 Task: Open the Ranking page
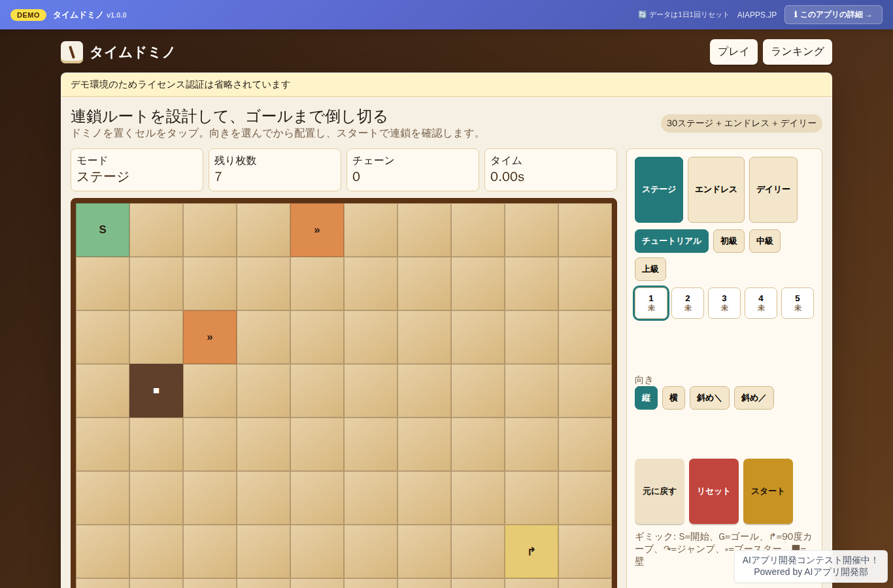(x=798, y=52)
